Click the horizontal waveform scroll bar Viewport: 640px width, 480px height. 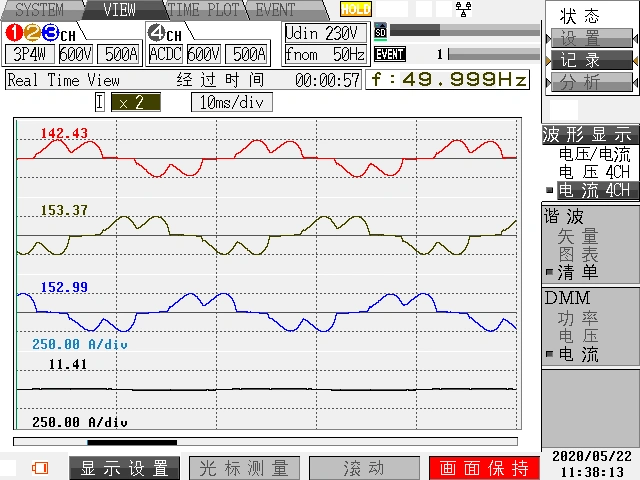[265, 442]
